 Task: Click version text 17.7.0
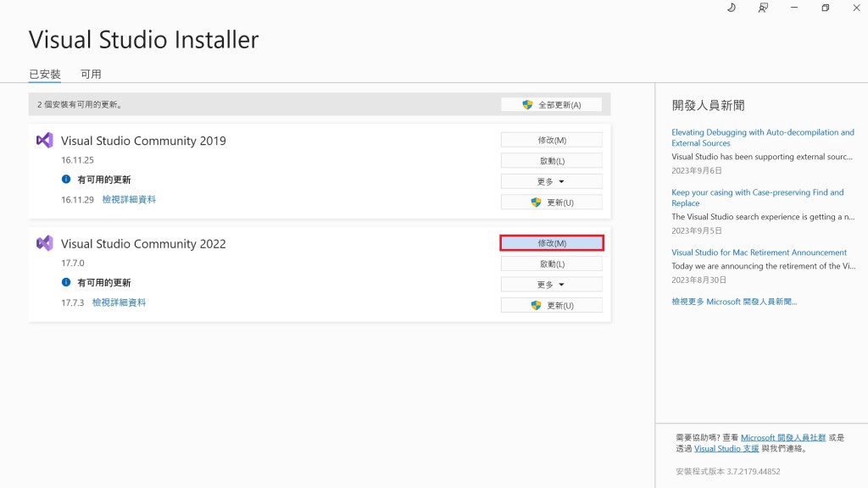coord(73,263)
